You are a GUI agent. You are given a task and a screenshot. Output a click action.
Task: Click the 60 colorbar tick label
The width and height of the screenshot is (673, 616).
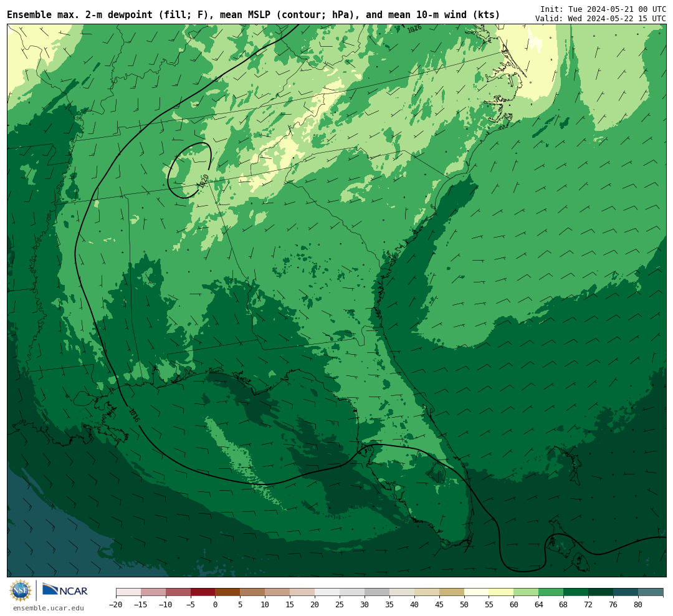point(514,605)
